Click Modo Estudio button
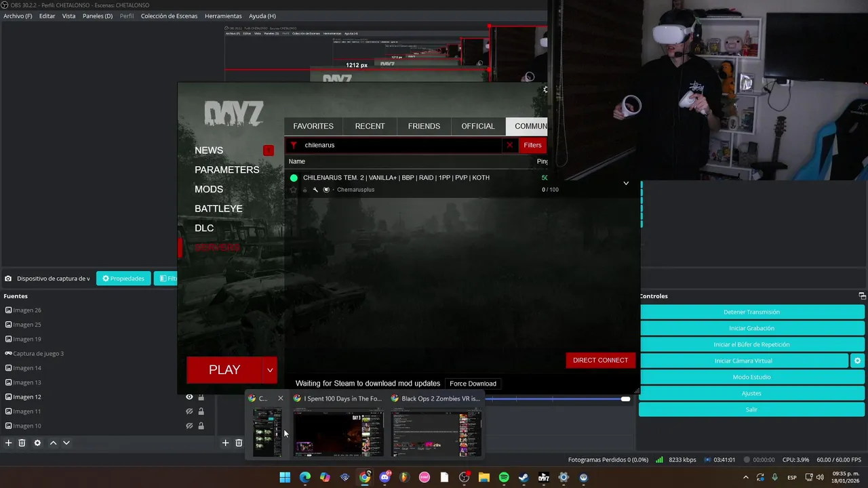The height and width of the screenshot is (488, 868). click(x=751, y=377)
